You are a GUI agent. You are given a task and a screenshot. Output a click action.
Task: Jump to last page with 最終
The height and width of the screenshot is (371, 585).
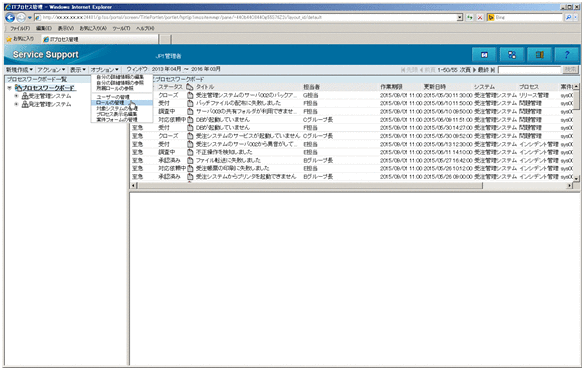487,70
